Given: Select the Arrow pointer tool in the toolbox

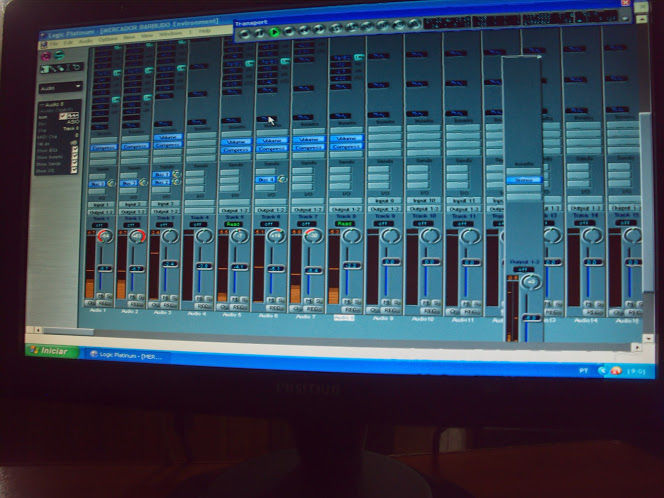Looking at the screenshot, I should (45, 69).
